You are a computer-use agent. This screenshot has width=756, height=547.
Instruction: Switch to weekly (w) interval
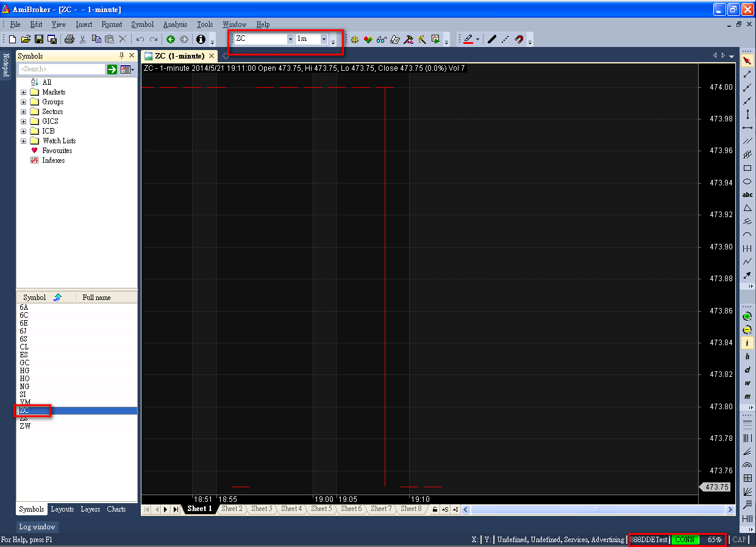(x=747, y=384)
